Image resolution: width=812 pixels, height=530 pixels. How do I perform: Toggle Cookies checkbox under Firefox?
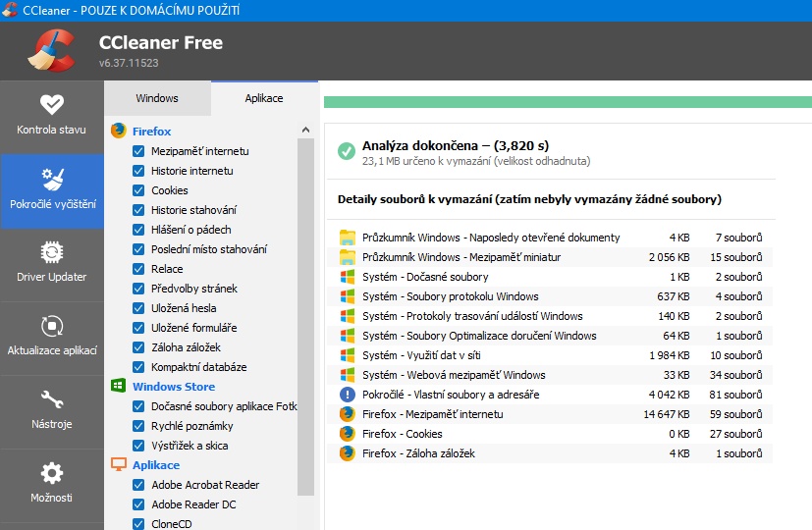coord(138,190)
